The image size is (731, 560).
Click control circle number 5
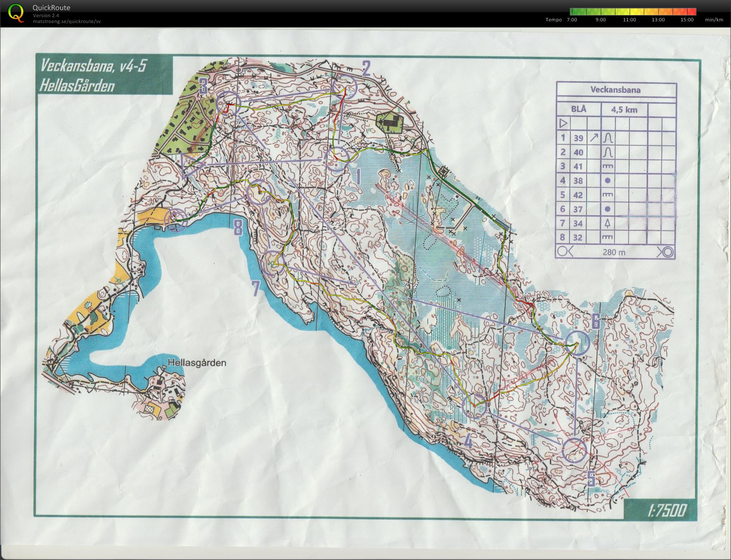pos(575,450)
